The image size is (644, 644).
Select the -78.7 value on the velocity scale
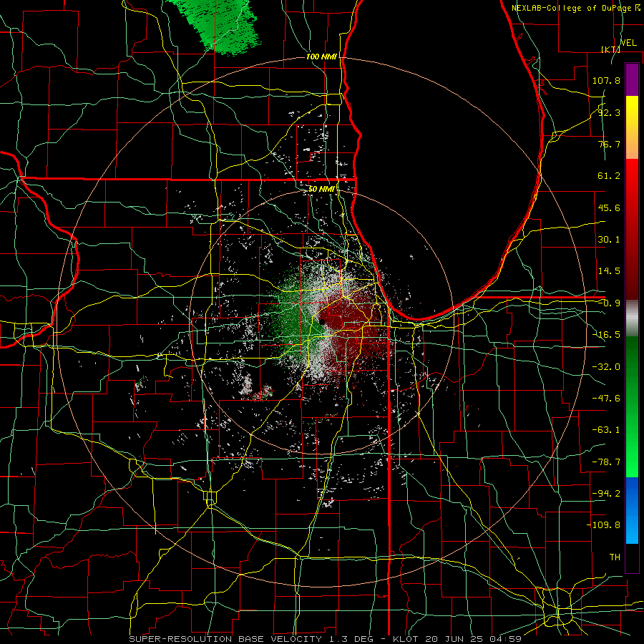coord(606,462)
